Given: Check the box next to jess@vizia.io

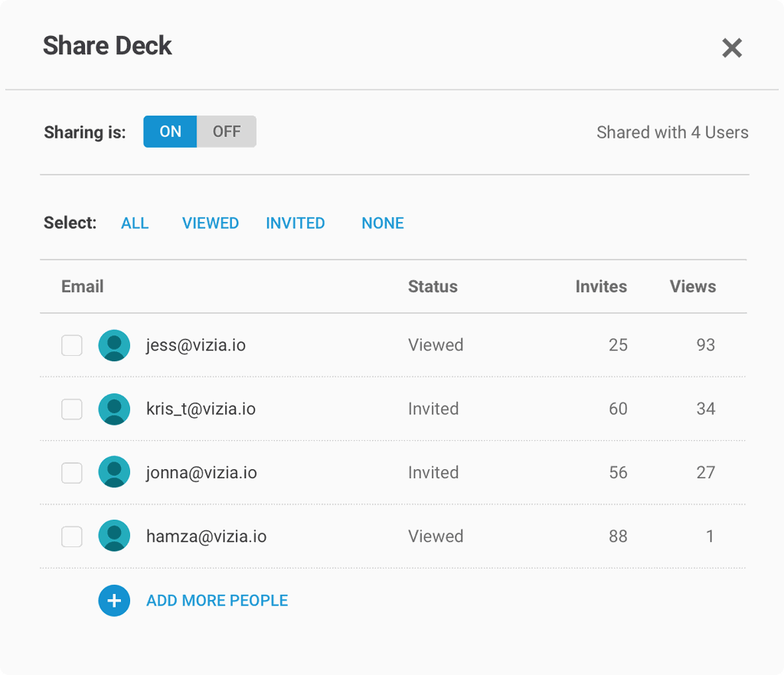Looking at the screenshot, I should pos(72,346).
